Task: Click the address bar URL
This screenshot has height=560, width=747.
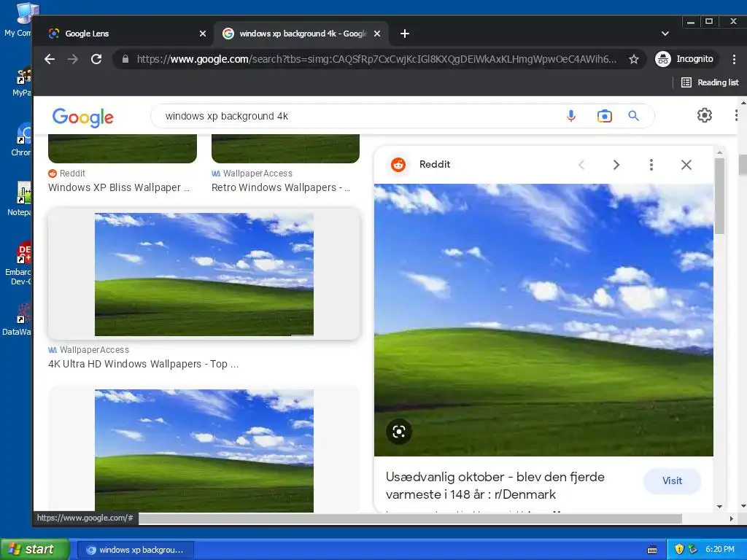Action: 376,59
